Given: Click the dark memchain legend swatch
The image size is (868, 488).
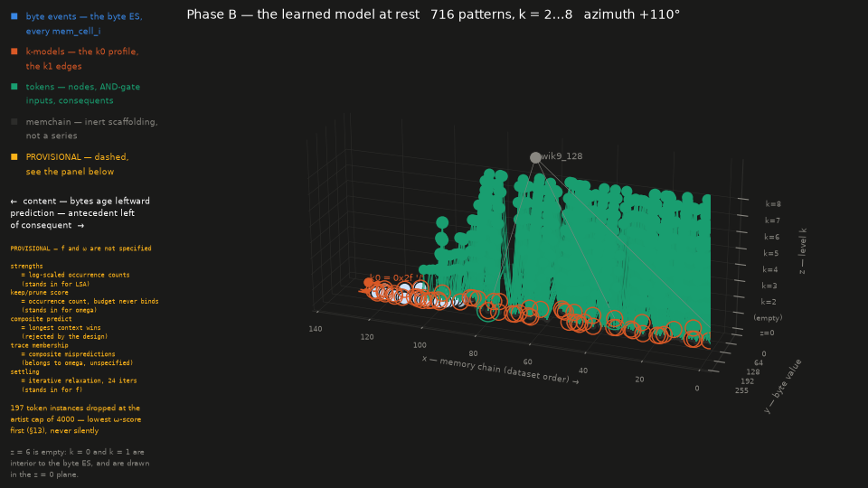Looking at the screenshot, I should [x=14, y=122].
